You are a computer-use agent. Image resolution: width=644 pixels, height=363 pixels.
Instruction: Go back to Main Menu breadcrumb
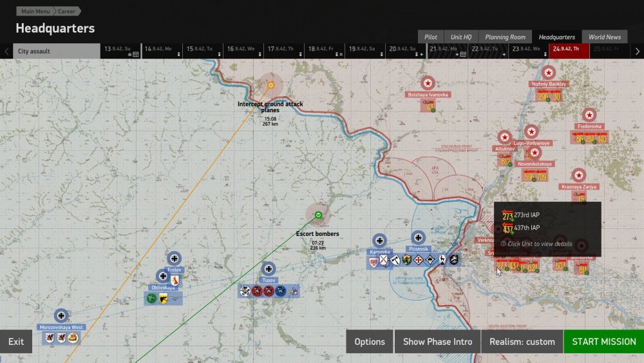tap(35, 11)
